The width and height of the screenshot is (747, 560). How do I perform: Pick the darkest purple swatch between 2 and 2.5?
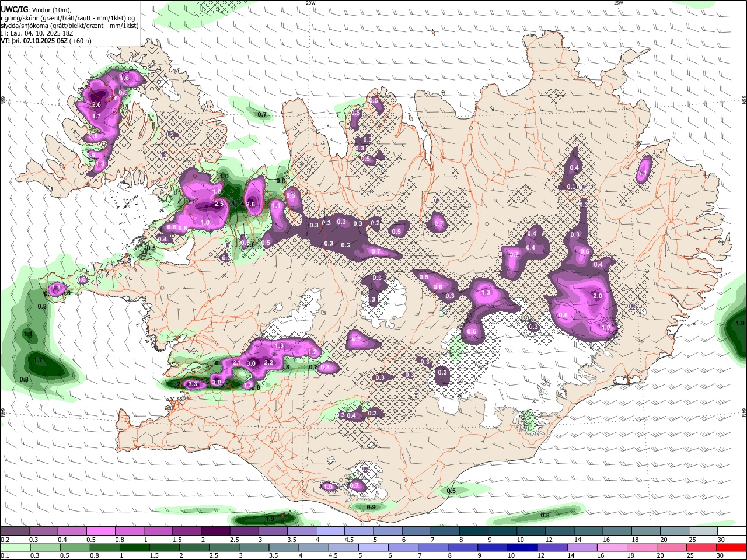point(215,531)
